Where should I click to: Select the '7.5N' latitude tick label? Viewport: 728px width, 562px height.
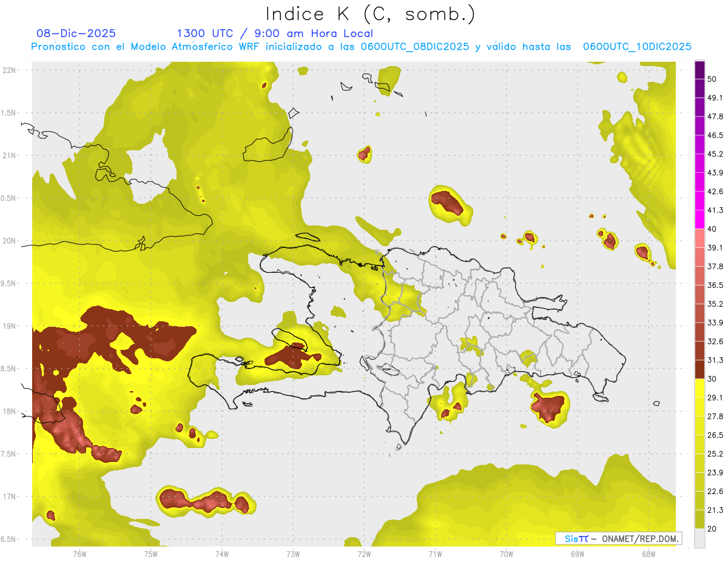8,453
